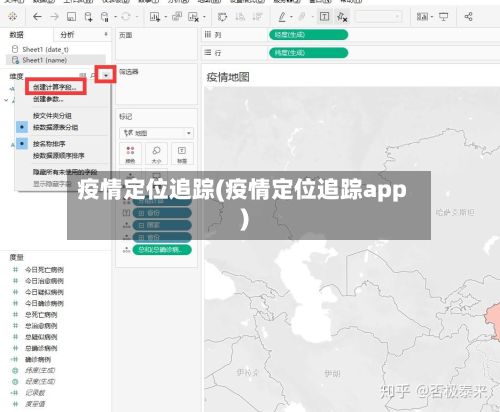The height and width of the screenshot is (412, 500).
Task: Click the 疫情地图 sheet title
Action: (x=228, y=77)
